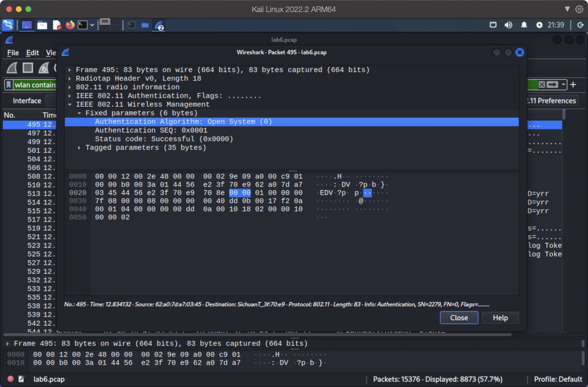
Task: Click the packet list horizontal scrollbar
Action: [257, 334]
